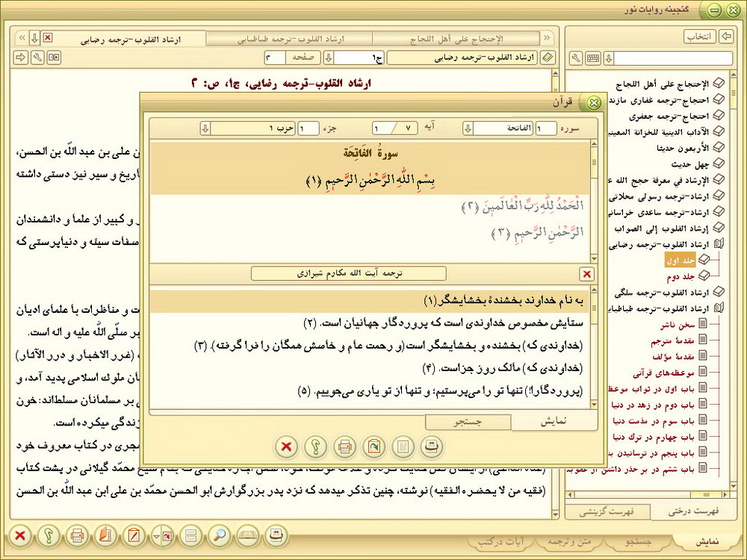Click the down arrow button in the tab strip

pyautogui.click(x=34, y=37)
